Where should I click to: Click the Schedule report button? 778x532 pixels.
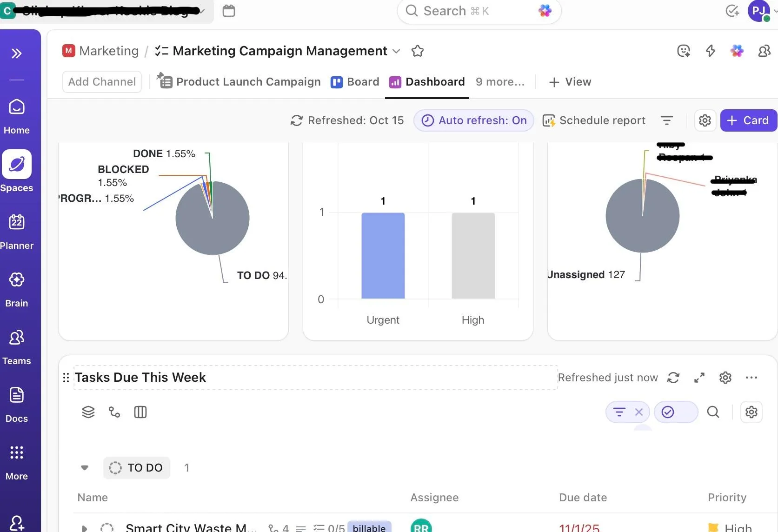[594, 120]
